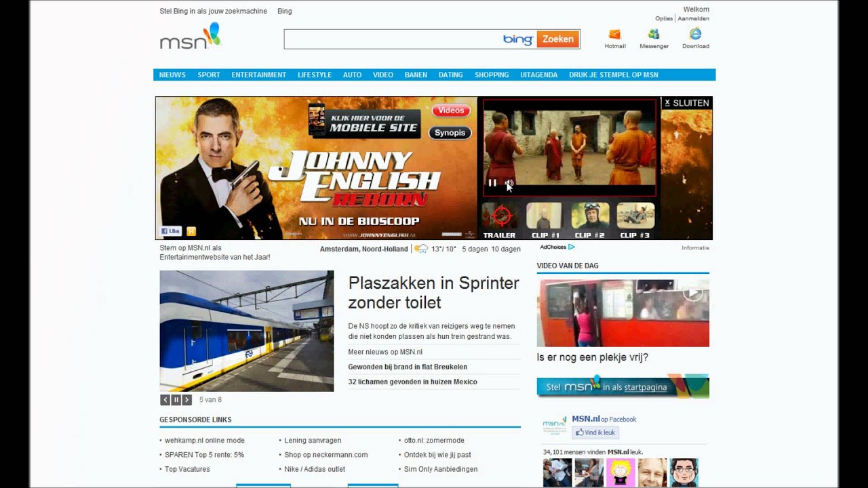Click the AdChoices triangle icon
The image size is (868, 488).
coord(572,247)
